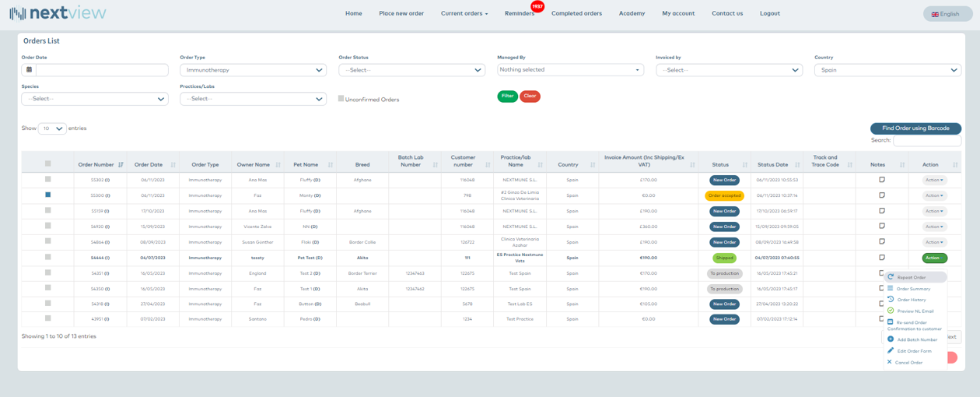The width and height of the screenshot is (980, 397).
Task: Click the Edit Order Form pencil icon
Action: click(x=891, y=351)
